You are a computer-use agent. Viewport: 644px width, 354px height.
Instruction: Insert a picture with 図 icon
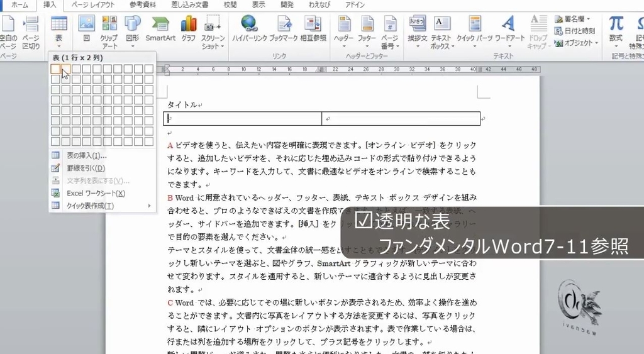coord(87,29)
